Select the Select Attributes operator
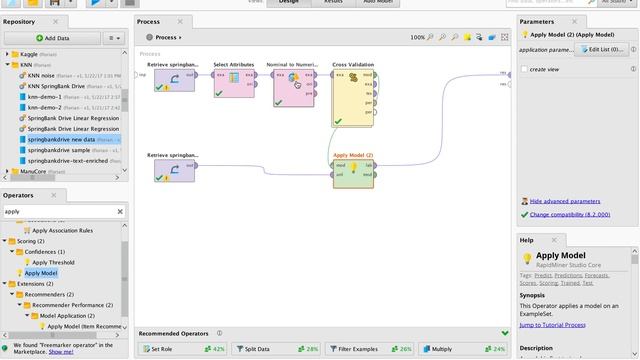This screenshot has height=360, width=640. pos(234,83)
